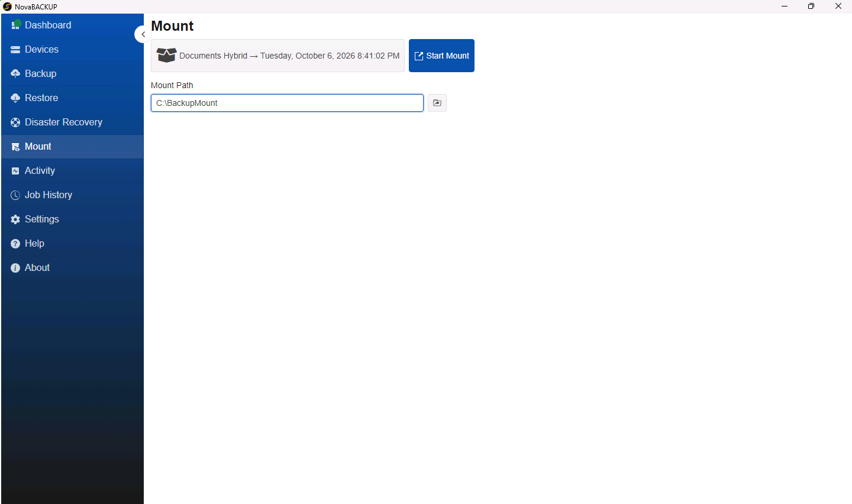The height and width of the screenshot is (504, 852).
Task: Click the Dashboard sidebar icon
Action: 16,25
